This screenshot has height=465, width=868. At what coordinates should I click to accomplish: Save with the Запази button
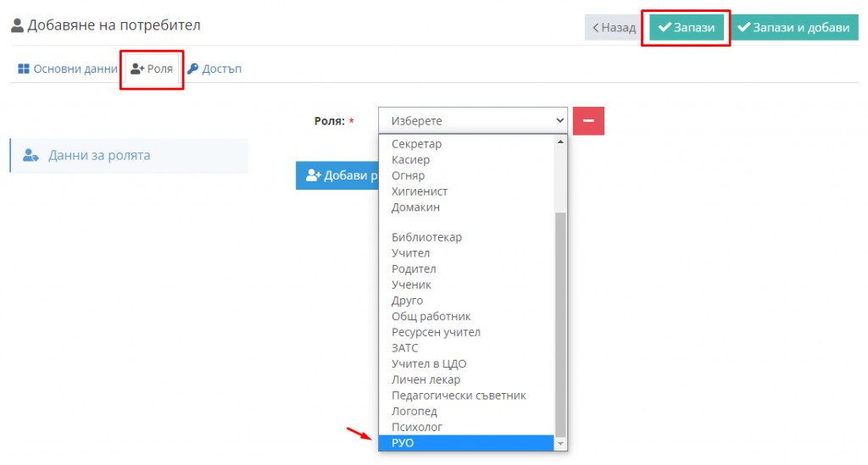687,27
